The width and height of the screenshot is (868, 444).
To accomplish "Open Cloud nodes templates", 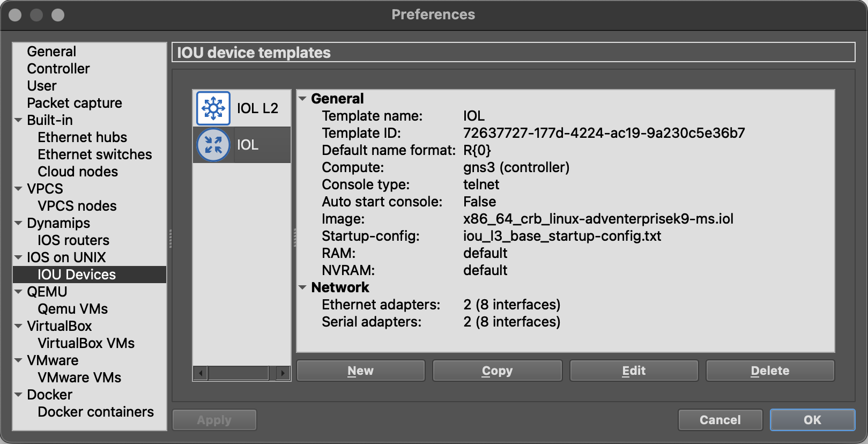I will 78,172.
